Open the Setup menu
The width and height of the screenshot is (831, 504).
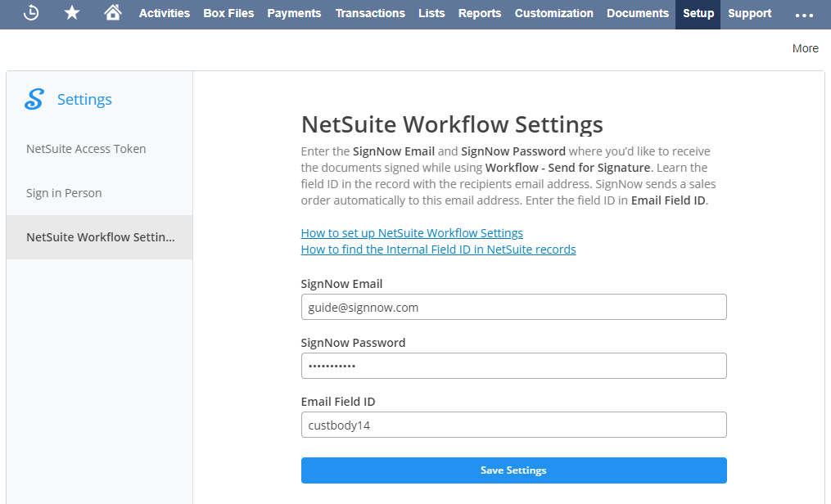point(698,14)
